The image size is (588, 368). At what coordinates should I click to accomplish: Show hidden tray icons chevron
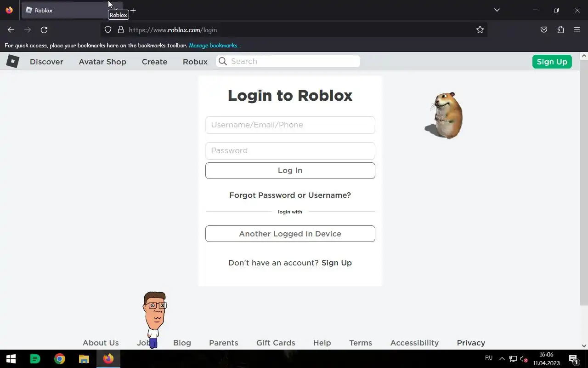tap(502, 359)
